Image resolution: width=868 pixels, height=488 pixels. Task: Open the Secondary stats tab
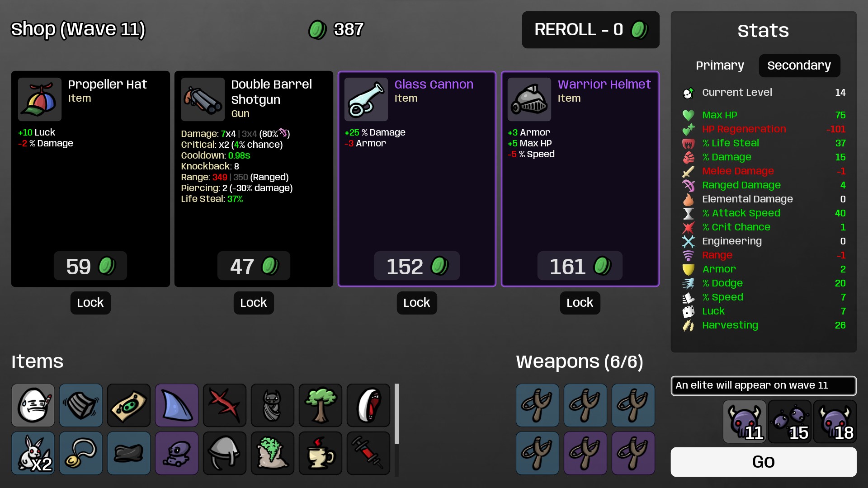click(x=799, y=66)
